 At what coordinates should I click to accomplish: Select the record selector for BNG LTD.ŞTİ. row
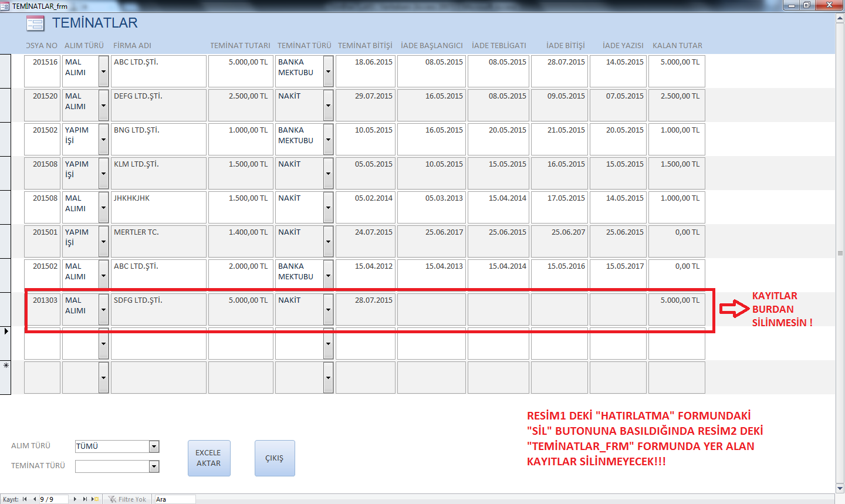[5, 139]
